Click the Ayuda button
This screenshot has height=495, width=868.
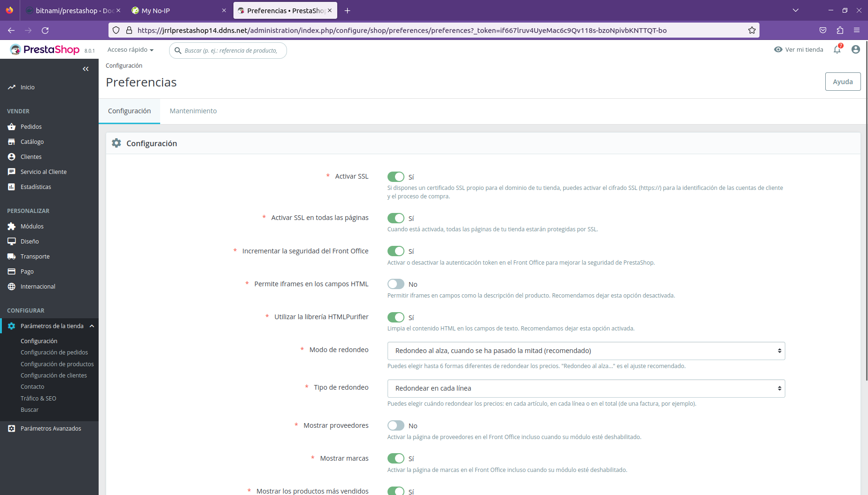point(843,81)
